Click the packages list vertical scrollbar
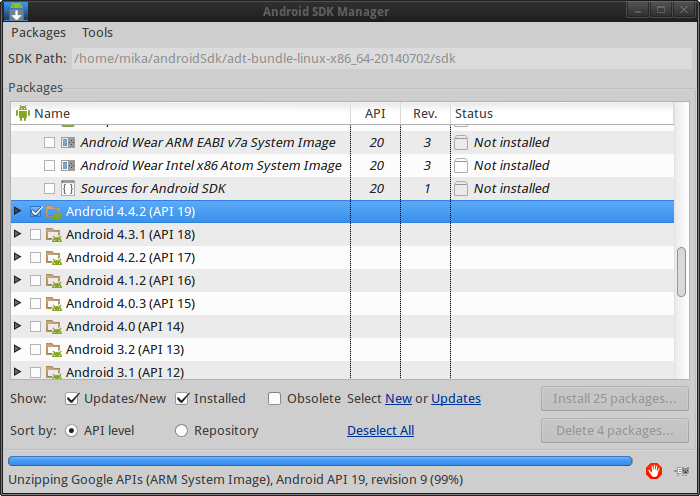Screen dimensions: 700x496 point(682,270)
